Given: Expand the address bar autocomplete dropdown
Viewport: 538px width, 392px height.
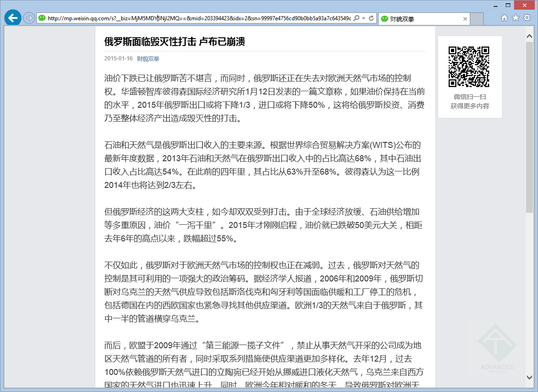Looking at the screenshot, I should coord(364,18).
